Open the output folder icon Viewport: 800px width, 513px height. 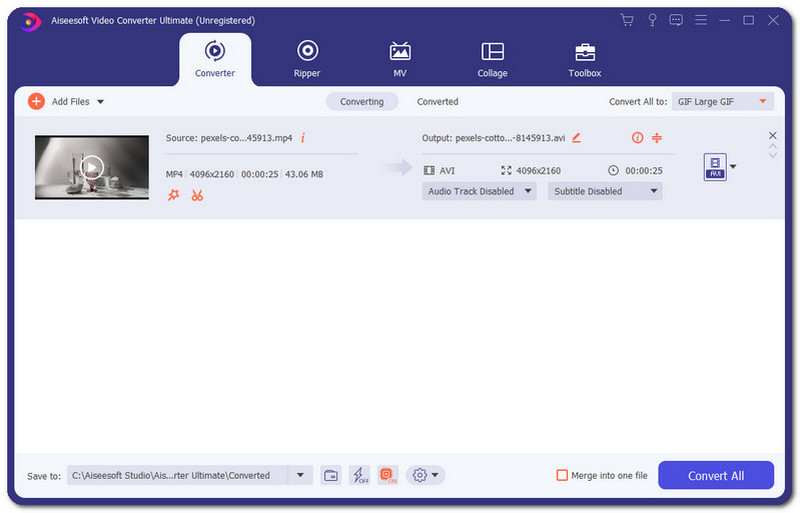point(331,475)
